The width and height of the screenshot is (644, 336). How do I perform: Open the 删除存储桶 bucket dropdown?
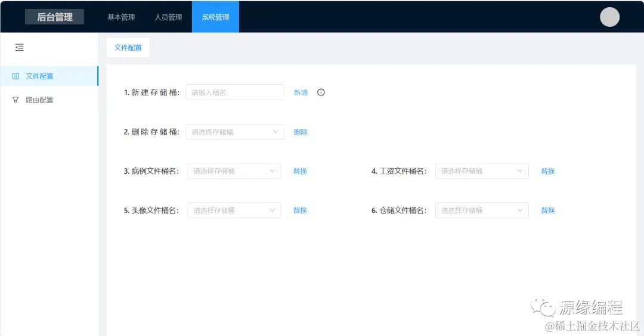coord(235,132)
